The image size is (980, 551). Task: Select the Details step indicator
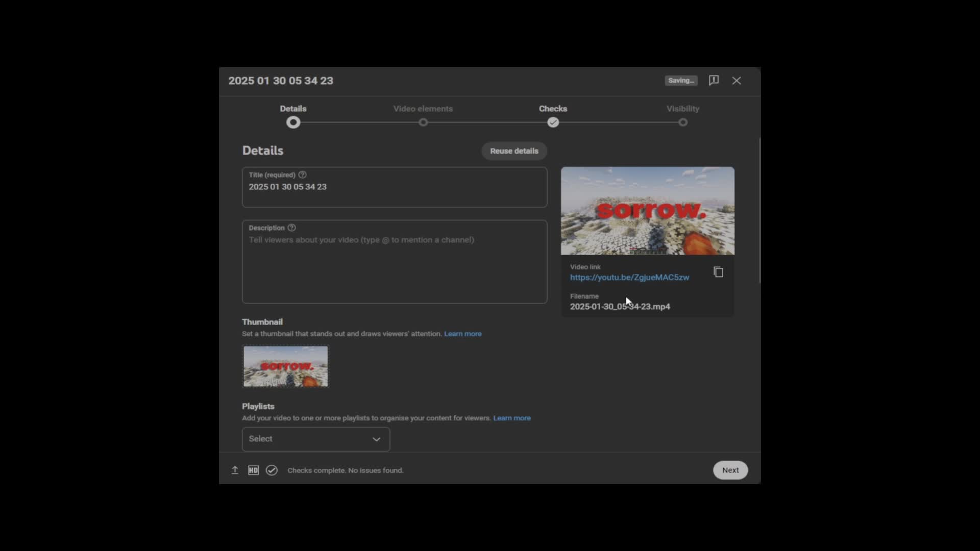coord(292,122)
